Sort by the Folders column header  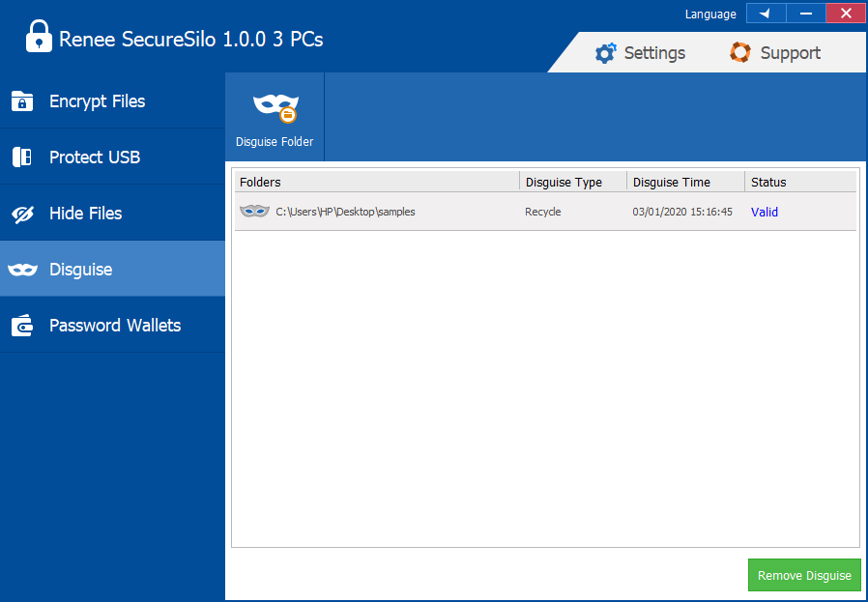(x=377, y=182)
